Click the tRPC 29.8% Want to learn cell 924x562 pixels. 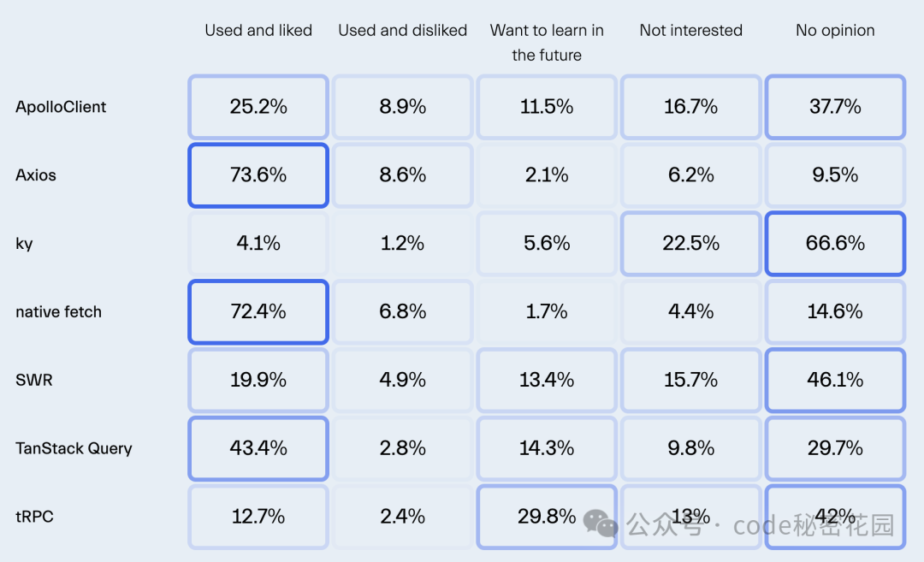point(547,517)
